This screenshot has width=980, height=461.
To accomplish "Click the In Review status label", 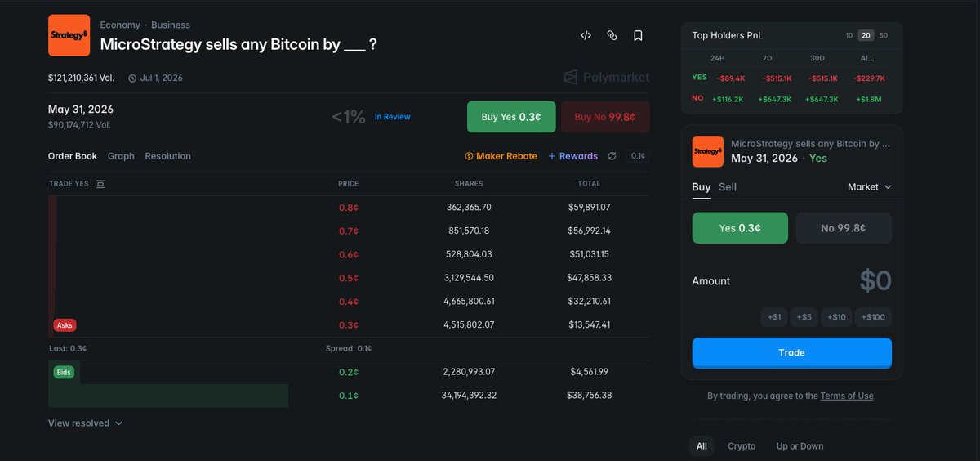I will tap(393, 117).
